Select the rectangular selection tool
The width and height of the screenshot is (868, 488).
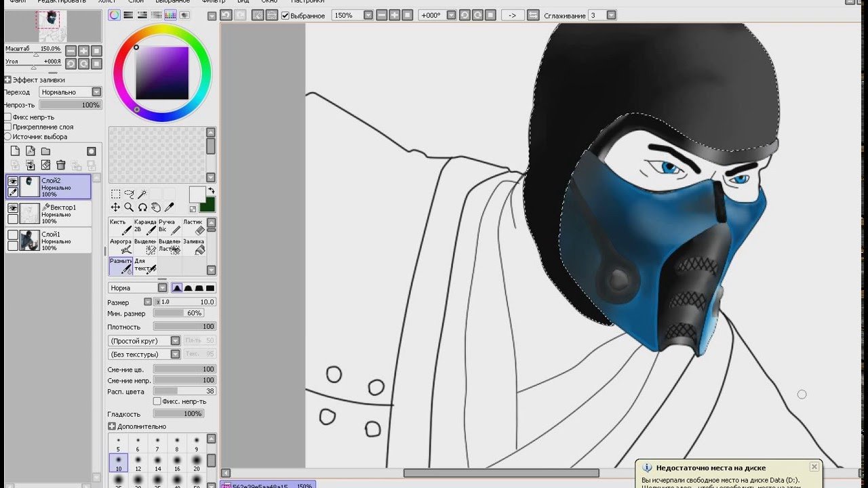coord(116,194)
